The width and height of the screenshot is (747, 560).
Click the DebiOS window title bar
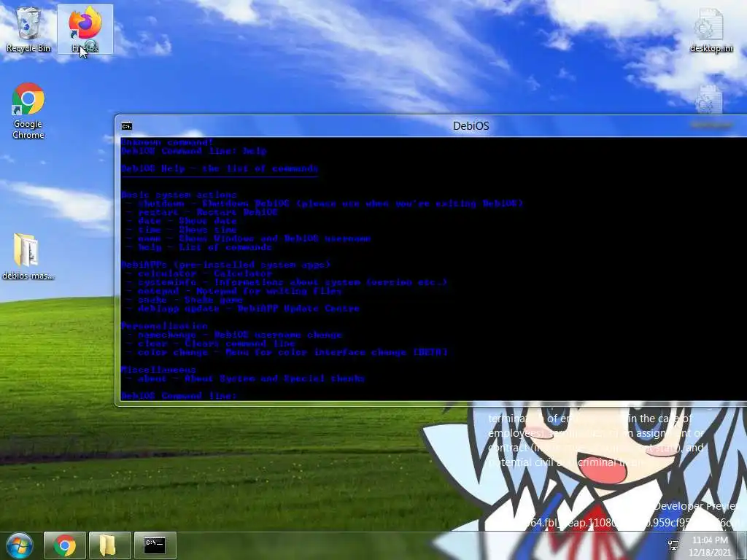471,126
